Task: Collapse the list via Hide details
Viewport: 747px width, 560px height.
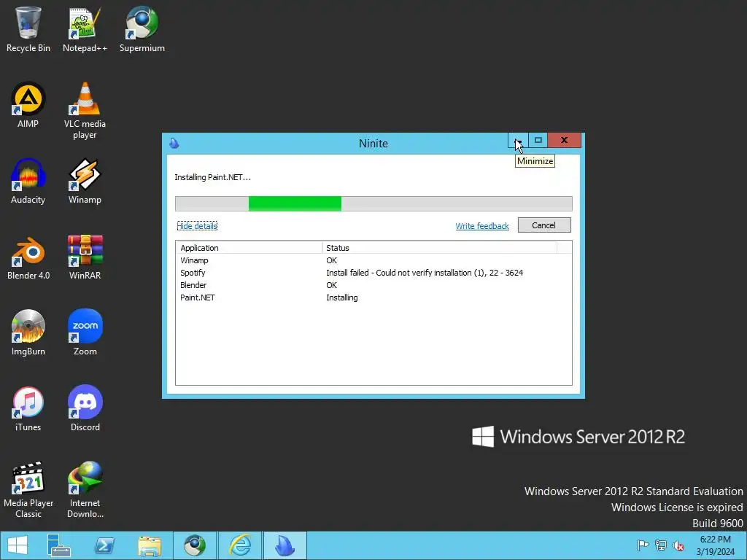Action: point(197,226)
